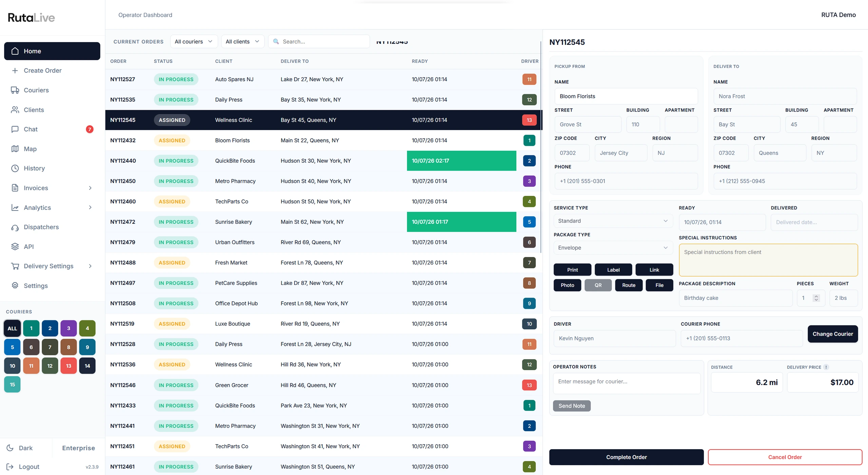Image resolution: width=868 pixels, height=475 pixels.
Task: Click the operator notes message field
Action: [626, 383]
